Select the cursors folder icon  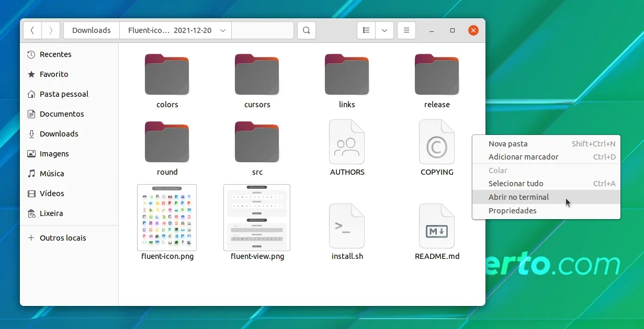point(257,74)
